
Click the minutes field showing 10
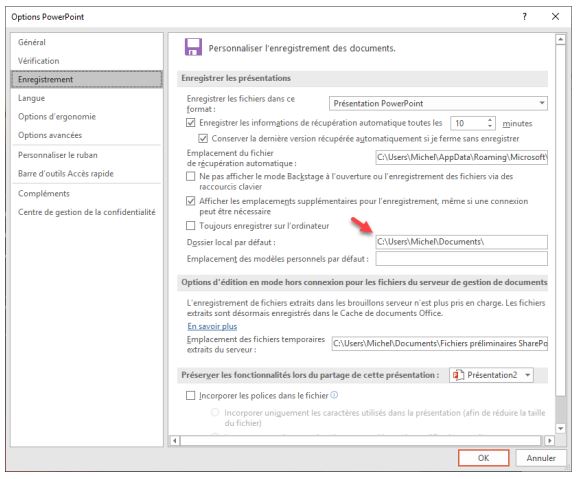click(x=468, y=123)
